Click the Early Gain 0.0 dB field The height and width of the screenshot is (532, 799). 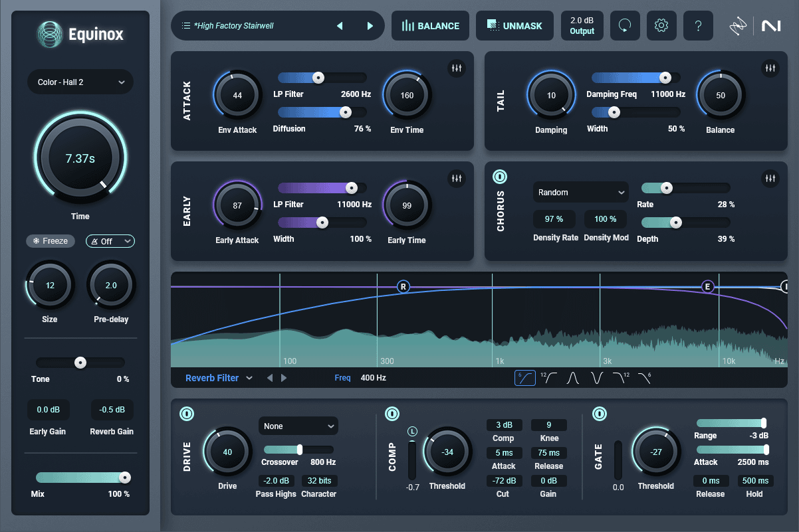pos(48,410)
